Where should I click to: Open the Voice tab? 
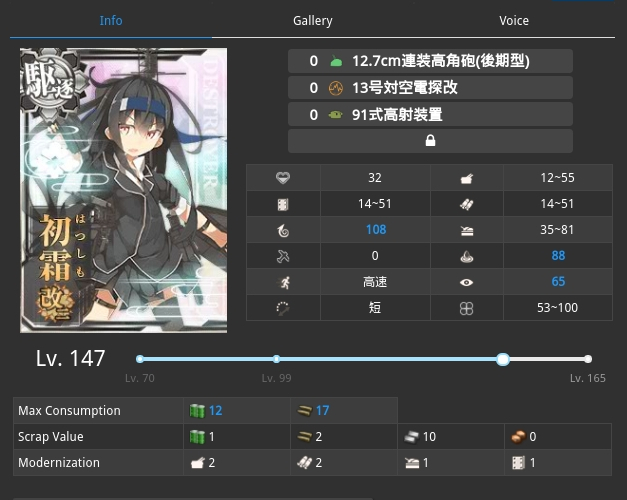(x=514, y=20)
